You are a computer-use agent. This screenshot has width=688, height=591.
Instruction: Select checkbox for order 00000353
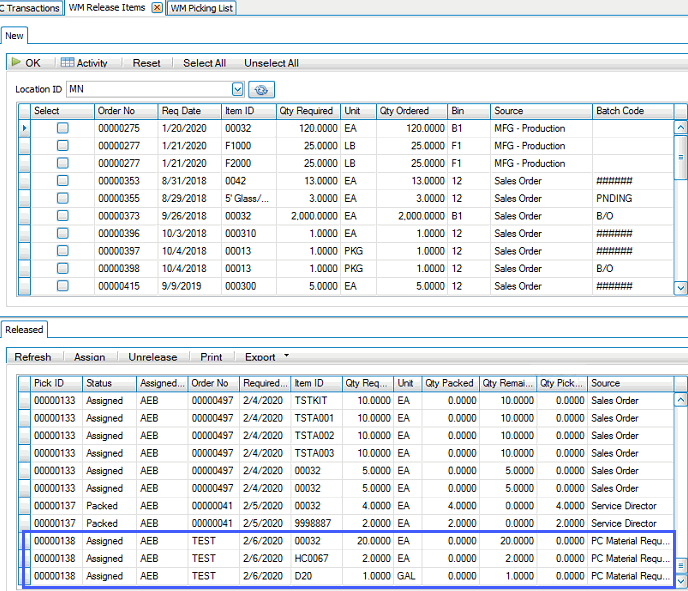[x=63, y=181]
